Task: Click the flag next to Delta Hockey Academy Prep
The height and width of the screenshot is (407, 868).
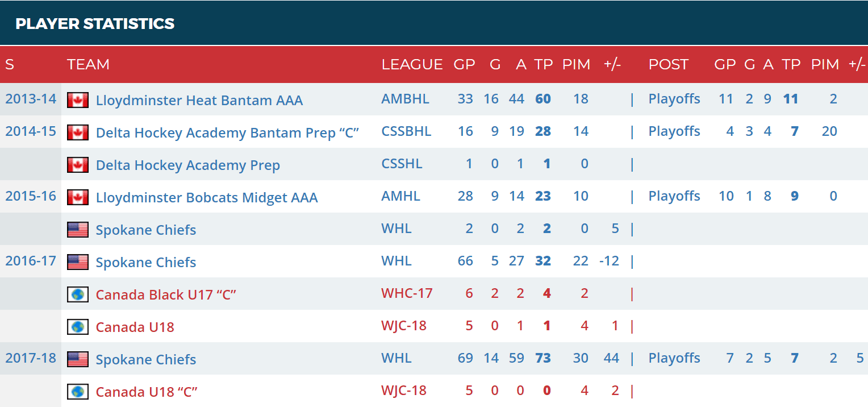Action: pyautogui.click(x=77, y=165)
